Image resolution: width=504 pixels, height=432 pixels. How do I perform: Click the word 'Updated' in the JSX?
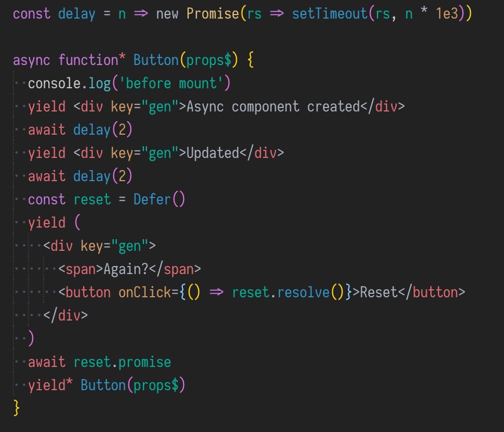pos(213,153)
